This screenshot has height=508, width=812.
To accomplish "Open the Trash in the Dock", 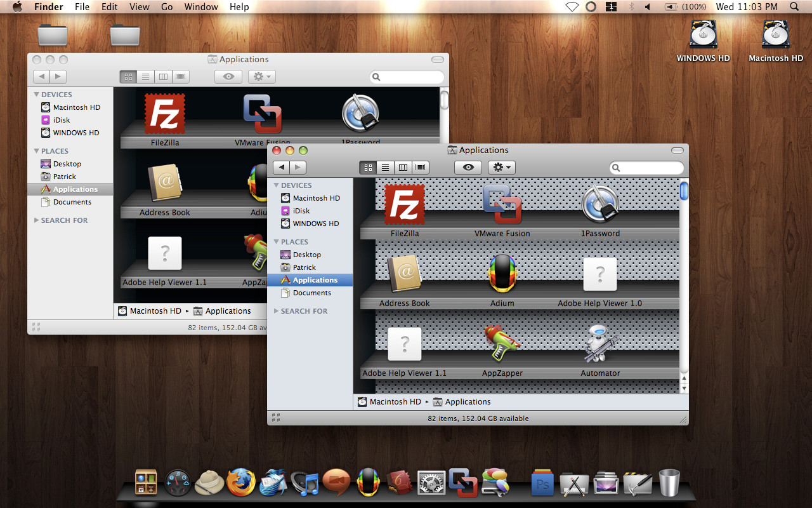I will (x=669, y=483).
